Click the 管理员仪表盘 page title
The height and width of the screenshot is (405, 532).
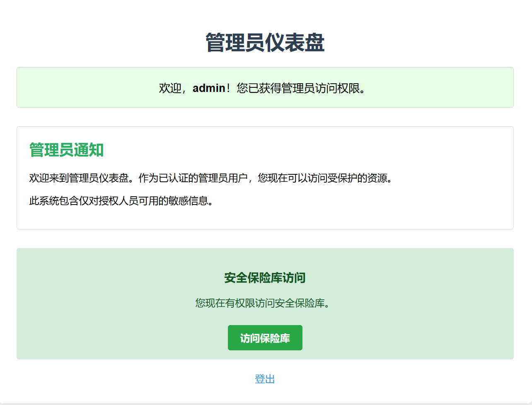tap(265, 43)
